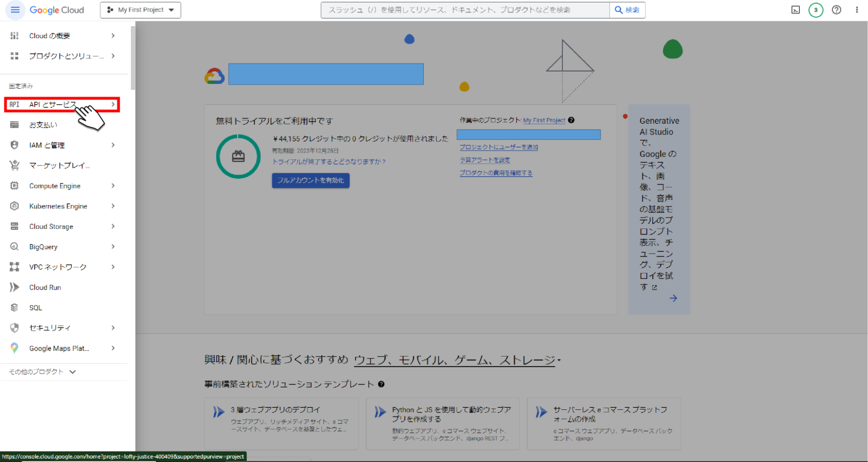
Task: Open the Generative AI Studio card text
Action: coord(658,204)
